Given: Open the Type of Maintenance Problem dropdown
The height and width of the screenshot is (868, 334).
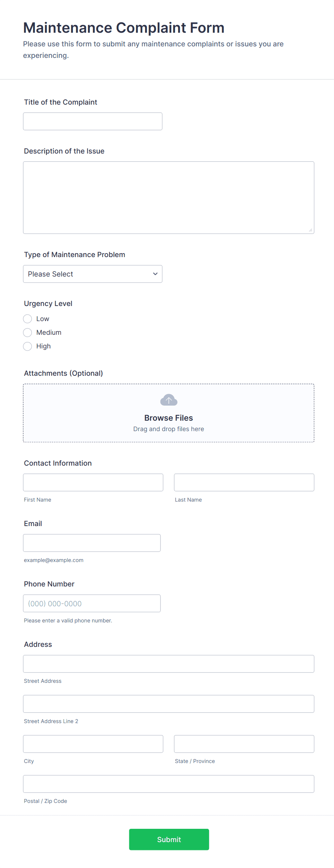Looking at the screenshot, I should point(93,274).
